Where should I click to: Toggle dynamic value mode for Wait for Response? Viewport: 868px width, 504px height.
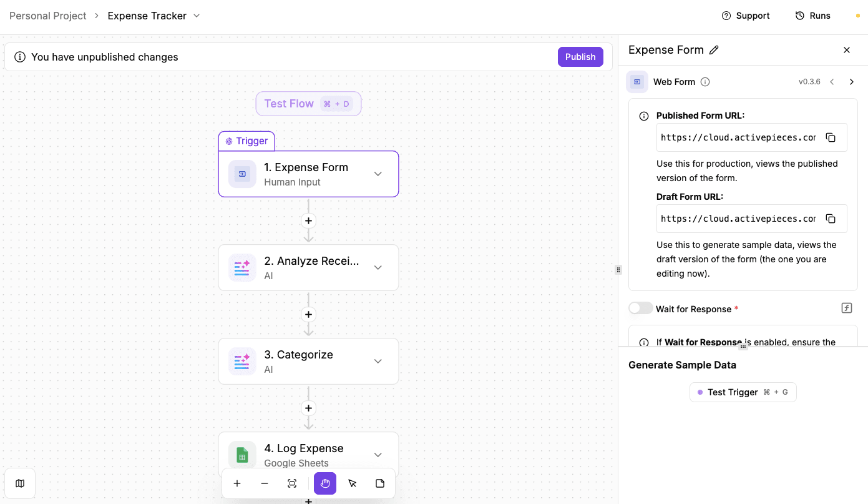pos(846,307)
